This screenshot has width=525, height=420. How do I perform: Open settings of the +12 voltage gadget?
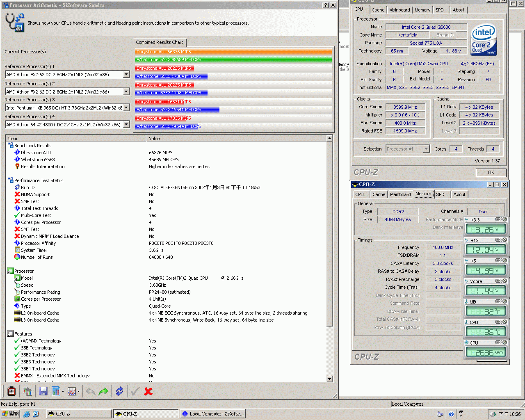[x=498, y=240]
